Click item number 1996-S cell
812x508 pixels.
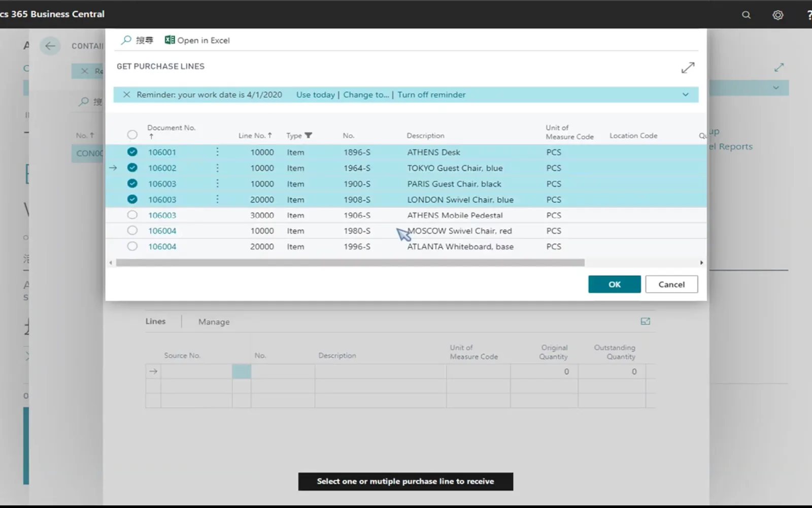[357, 246]
